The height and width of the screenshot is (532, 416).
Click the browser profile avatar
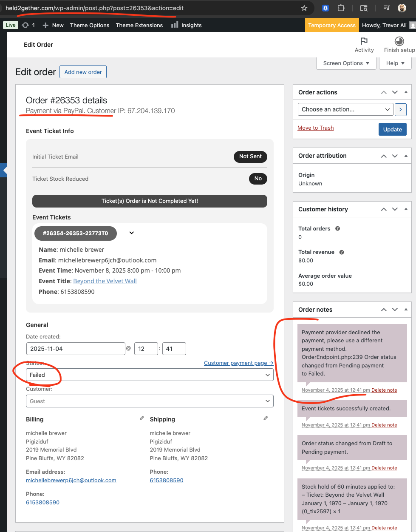(x=402, y=8)
